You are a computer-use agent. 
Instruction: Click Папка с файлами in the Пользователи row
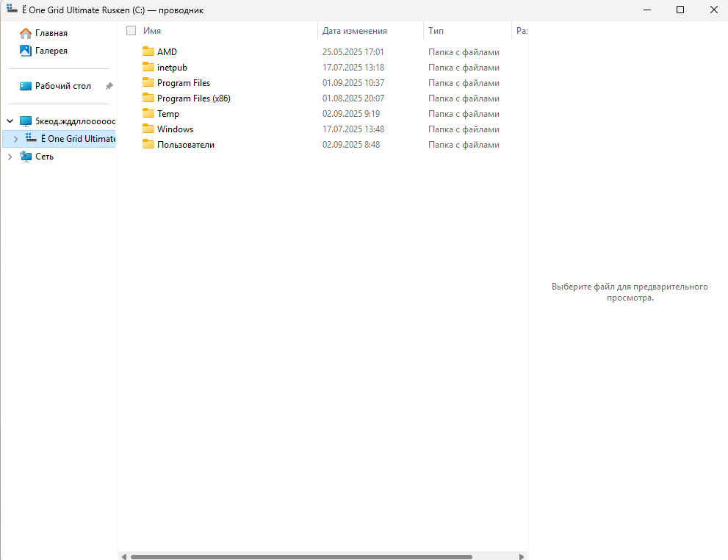click(x=464, y=145)
